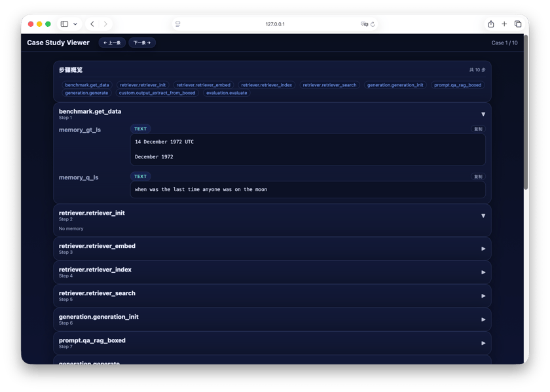Show the tab overview icon
Viewport: 550px width, 392px height.
point(518,24)
